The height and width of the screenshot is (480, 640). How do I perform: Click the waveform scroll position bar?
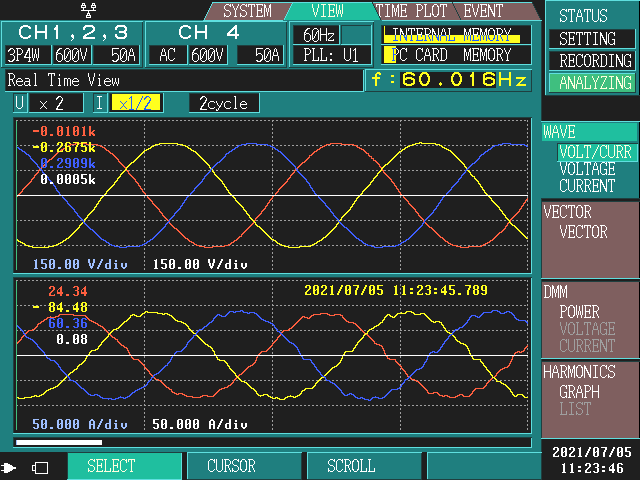point(59,442)
